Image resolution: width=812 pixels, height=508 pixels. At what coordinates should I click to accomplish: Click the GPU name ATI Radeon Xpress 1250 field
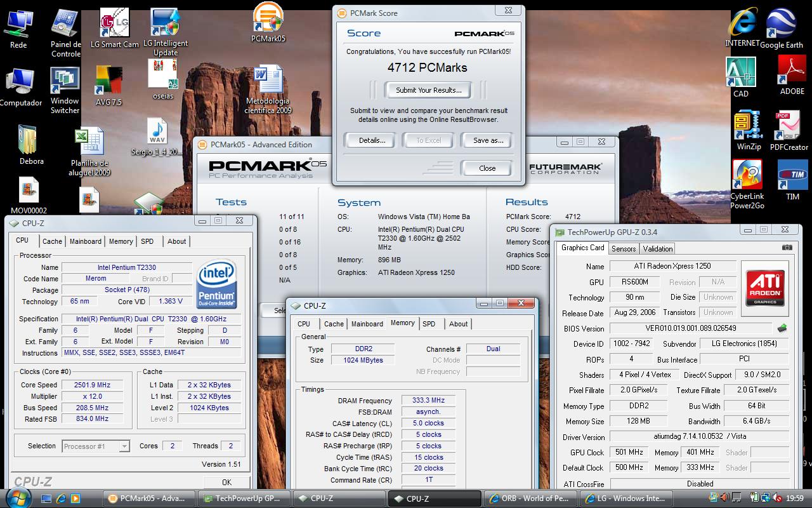click(672, 266)
